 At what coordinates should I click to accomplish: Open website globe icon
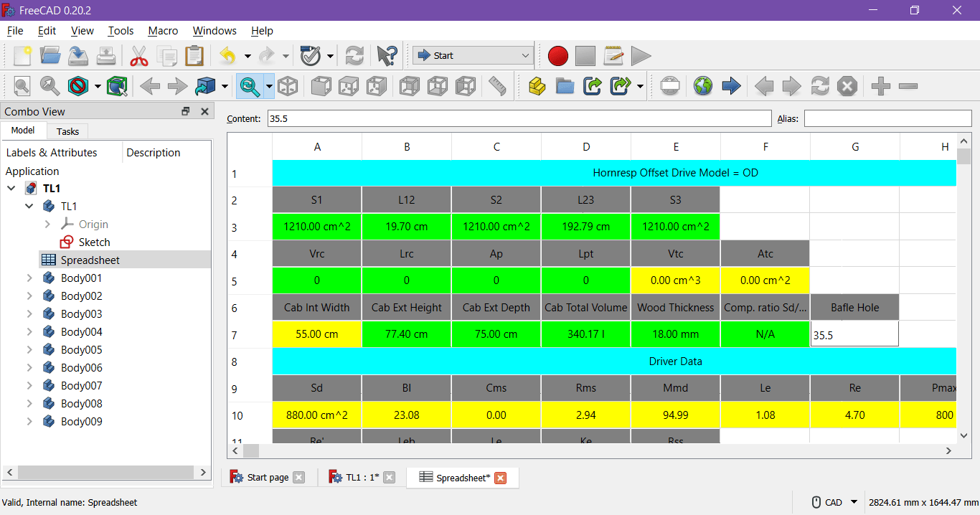pos(703,86)
